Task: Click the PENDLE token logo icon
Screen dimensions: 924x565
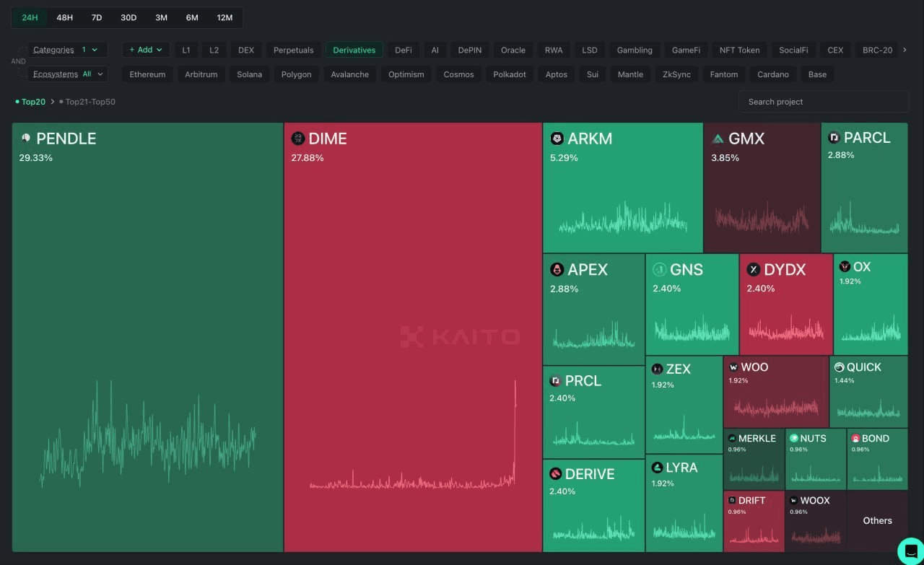Action: [x=26, y=138]
